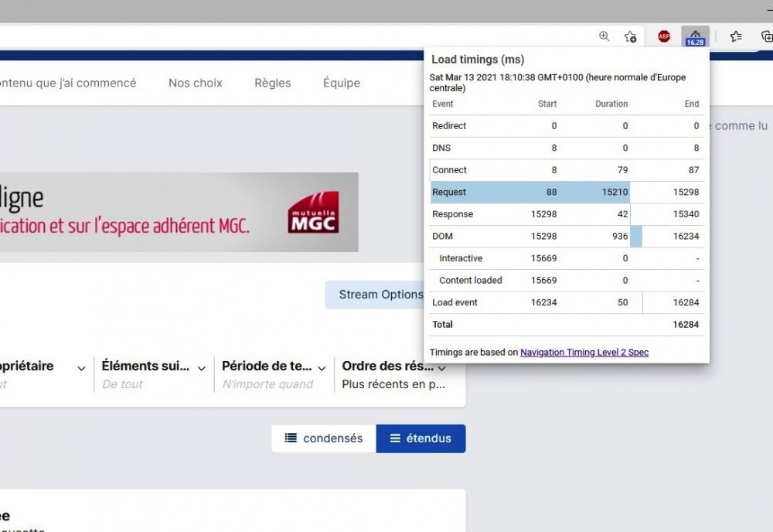
Task: Expand the Propriétaire filter dropdown
Action: [80, 368]
